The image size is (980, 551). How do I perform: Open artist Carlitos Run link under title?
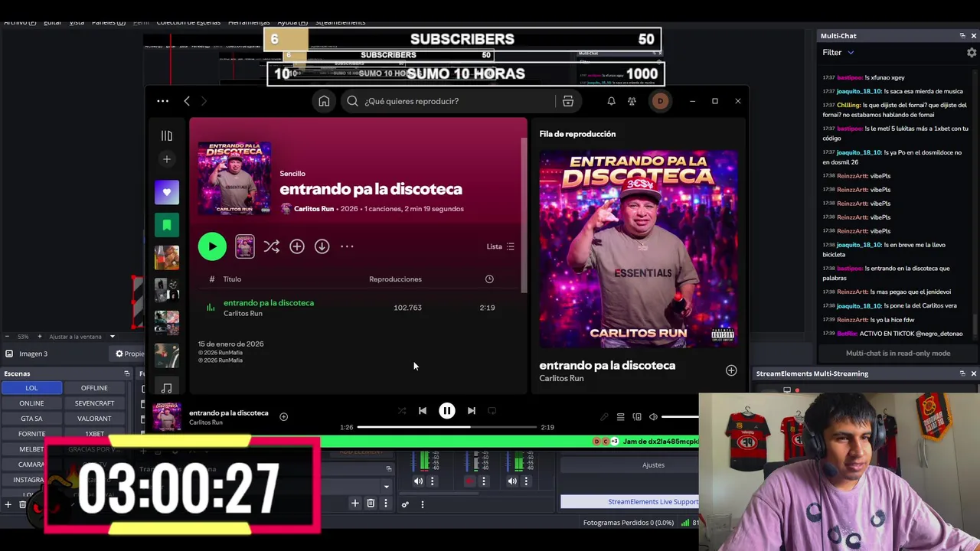point(314,209)
